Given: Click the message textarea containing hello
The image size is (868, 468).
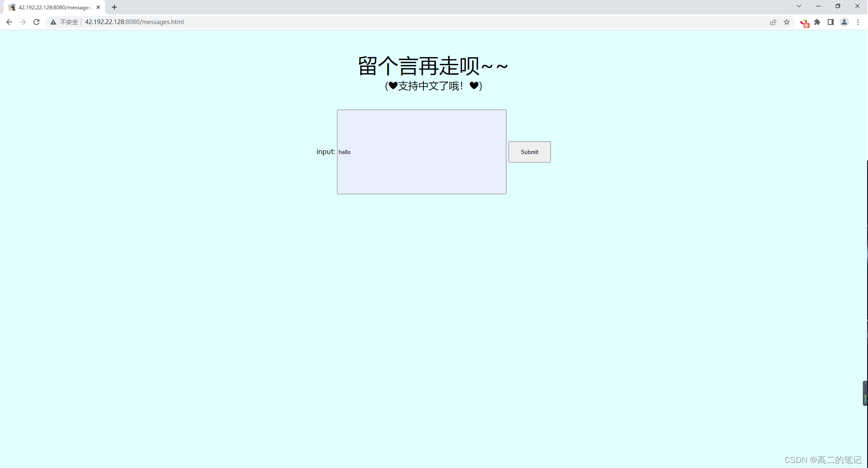Looking at the screenshot, I should click(422, 152).
